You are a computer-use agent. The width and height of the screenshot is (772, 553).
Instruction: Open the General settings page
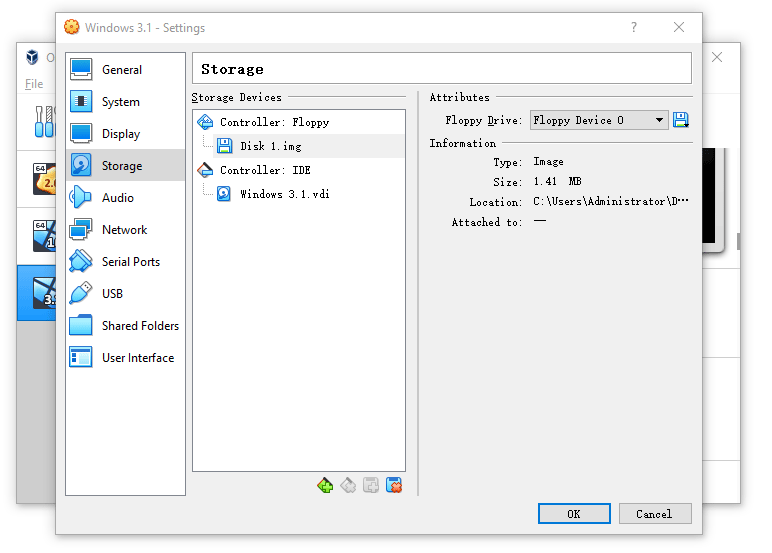tap(126, 69)
